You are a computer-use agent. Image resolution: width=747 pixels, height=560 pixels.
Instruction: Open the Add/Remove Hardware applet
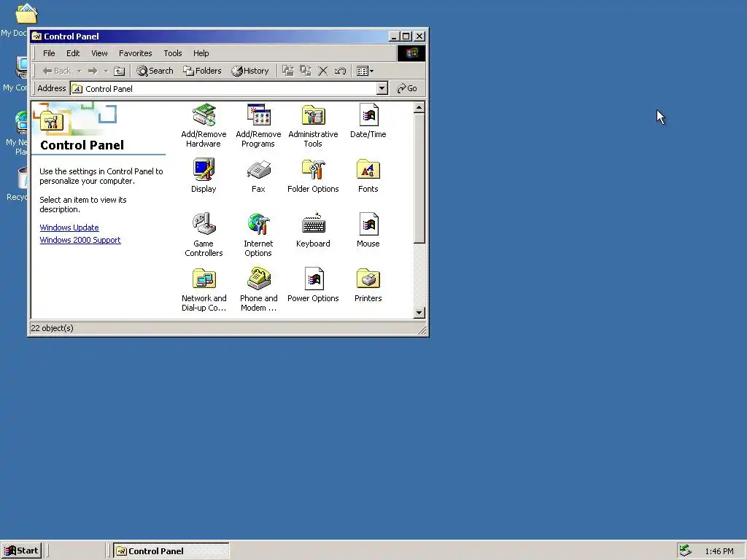[204, 125]
